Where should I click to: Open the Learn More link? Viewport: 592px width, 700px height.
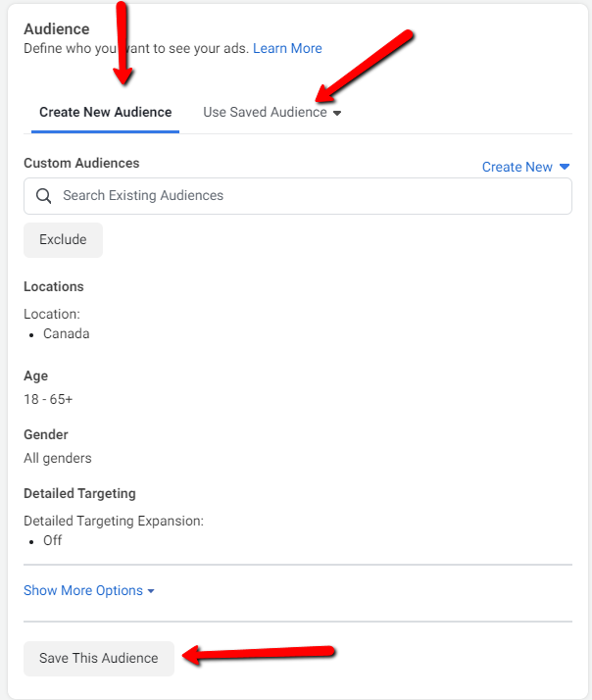287,48
